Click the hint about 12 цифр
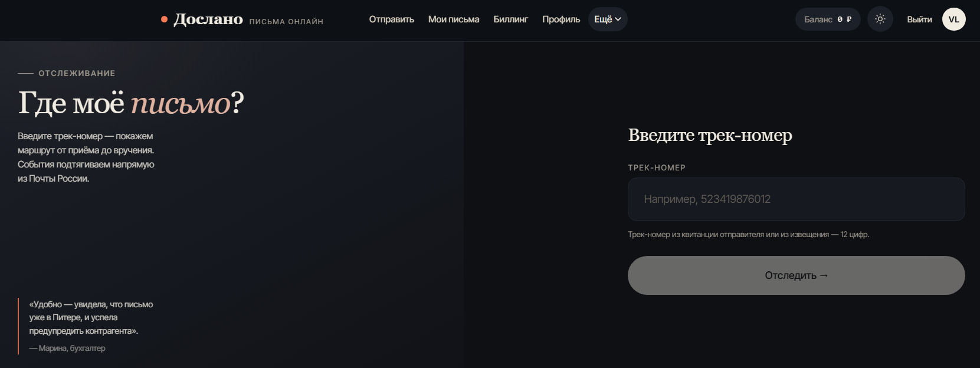The image size is (980, 368). 749,235
